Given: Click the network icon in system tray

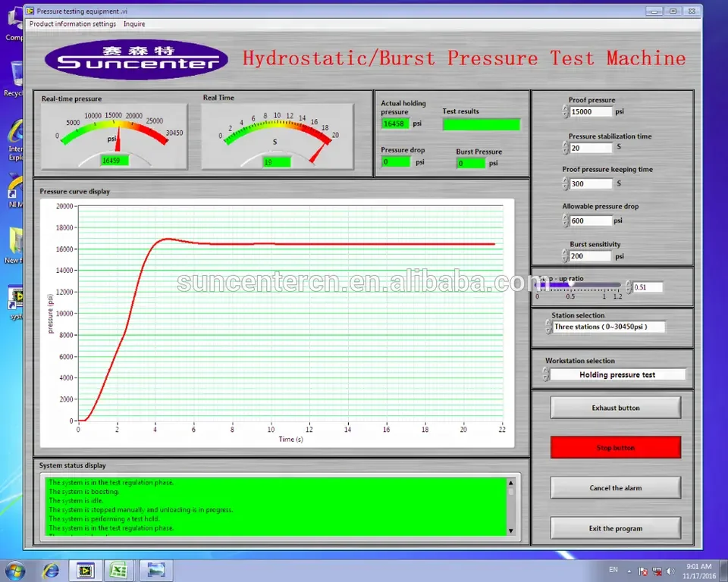Looking at the screenshot, I should [x=657, y=571].
